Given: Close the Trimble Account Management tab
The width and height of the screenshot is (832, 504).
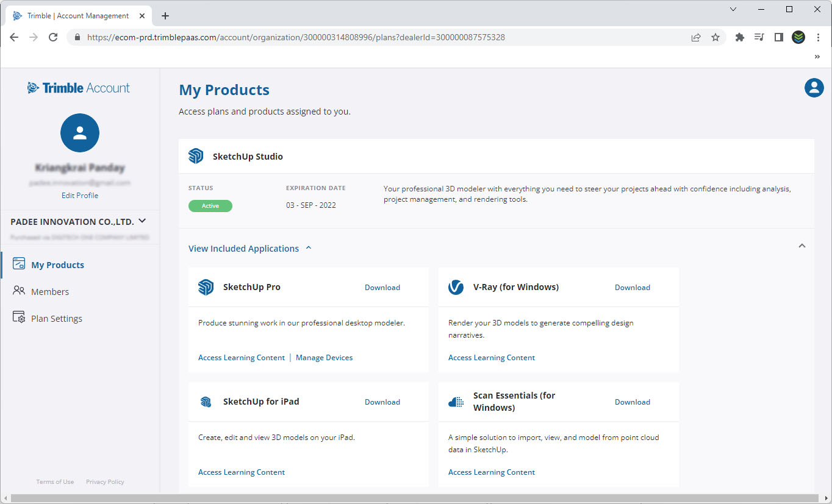Looking at the screenshot, I should pos(142,16).
